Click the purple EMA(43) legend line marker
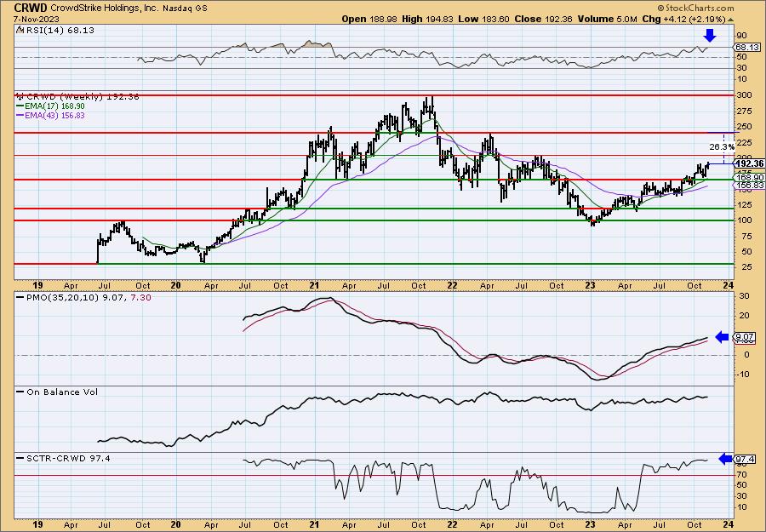The width and height of the screenshot is (766, 532). [x=20, y=116]
